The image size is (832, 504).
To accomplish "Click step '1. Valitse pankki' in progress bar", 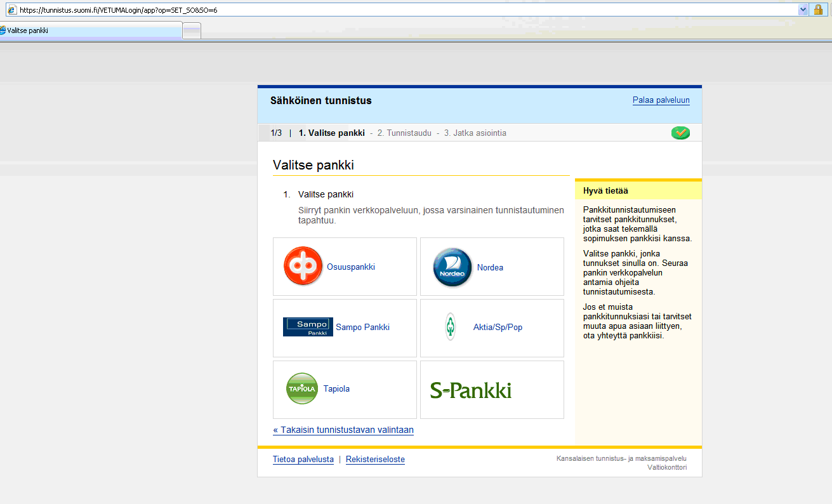I will tap(332, 133).
